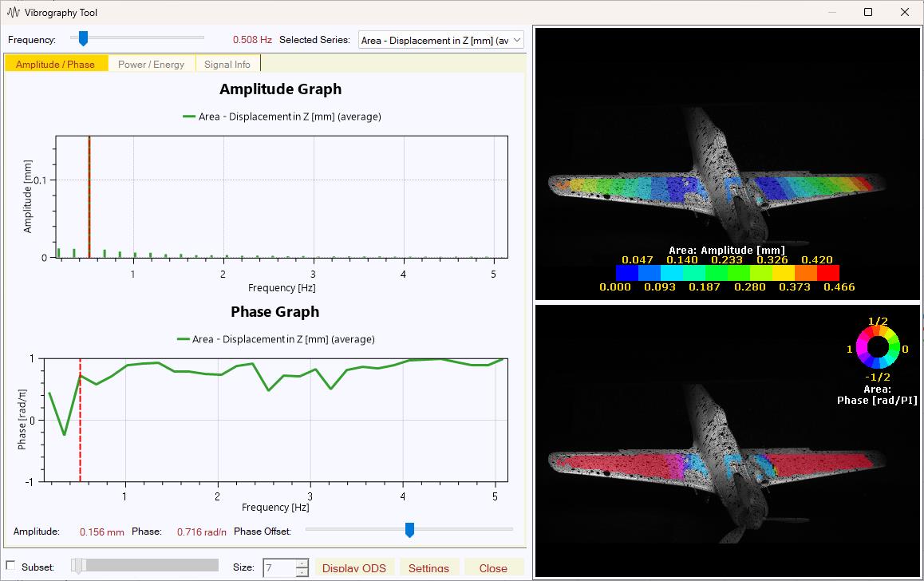Click the Display ODS button
This screenshot has width=924, height=581.
354,567
